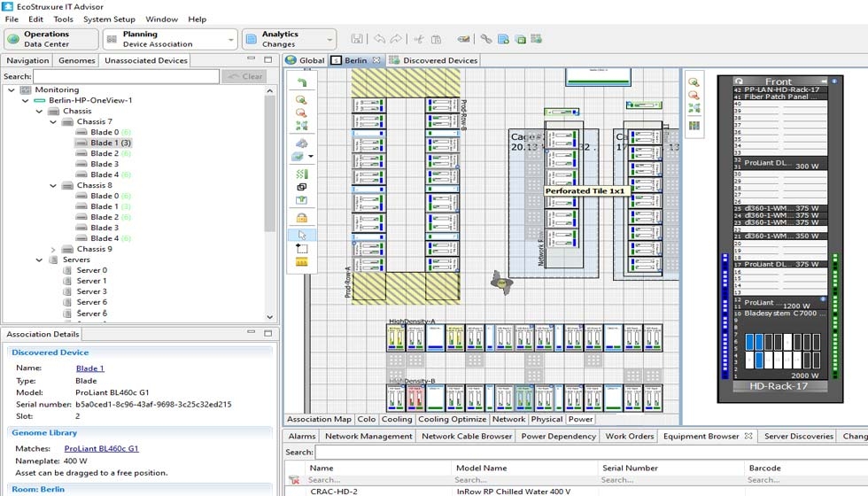The width and height of the screenshot is (868, 496).
Task: Click the fit-to-view icon in rack panel
Action: (694, 109)
